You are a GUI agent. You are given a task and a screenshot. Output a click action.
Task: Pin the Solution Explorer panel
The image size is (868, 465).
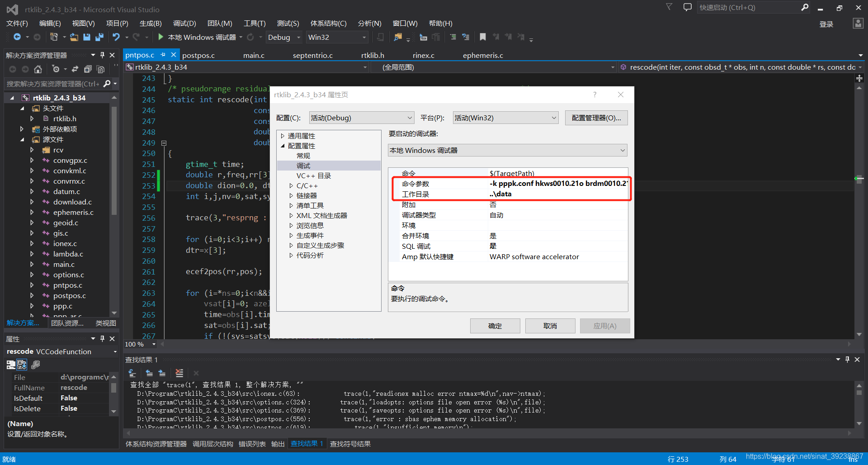[103, 55]
